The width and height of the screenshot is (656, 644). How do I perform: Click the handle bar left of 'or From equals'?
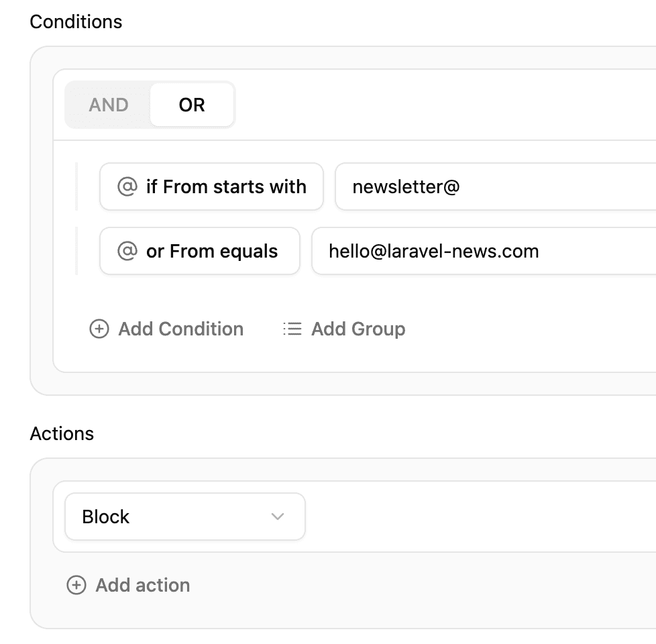pos(76,251)
